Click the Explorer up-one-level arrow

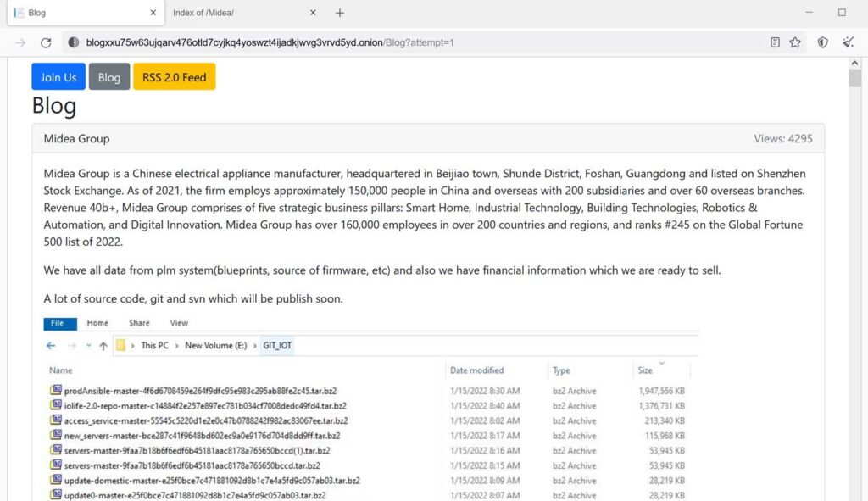click(103, 346)
